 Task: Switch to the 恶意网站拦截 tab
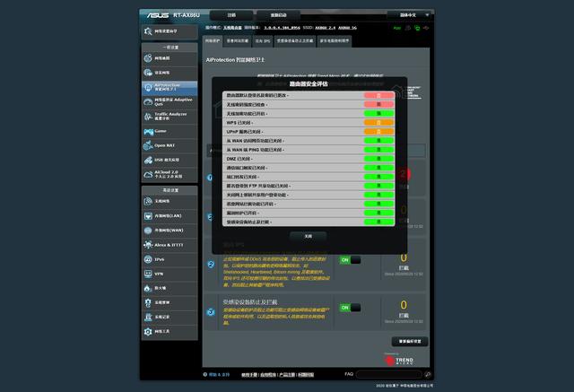point(237,41)
